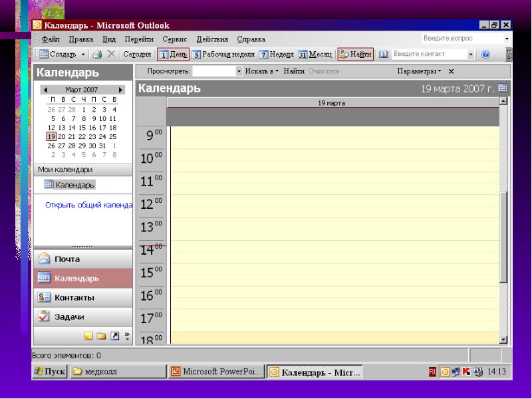Image resolution: width=532 pixels, height=399 pixels.
Task: Open the Действия menu
Action: tap(212, 39)
